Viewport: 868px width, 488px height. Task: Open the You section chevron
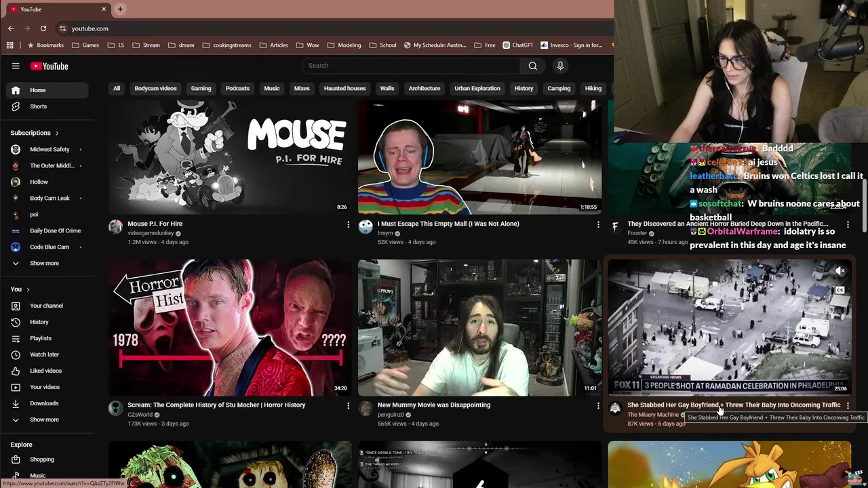point(28,289)
